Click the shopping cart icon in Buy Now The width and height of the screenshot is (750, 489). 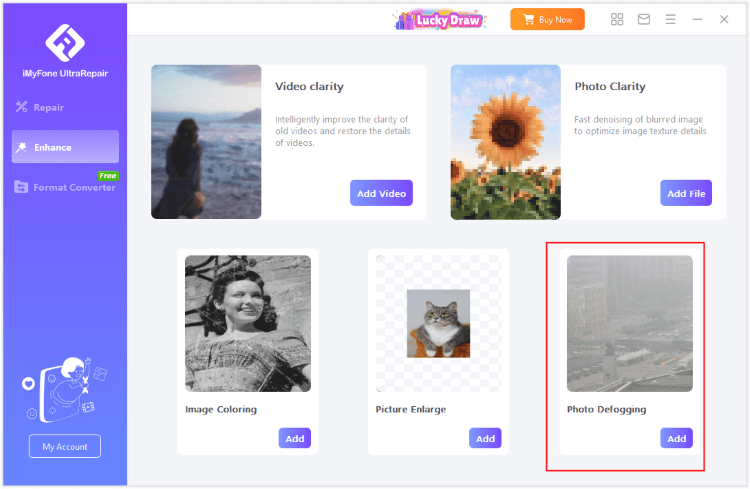[528, 20]
